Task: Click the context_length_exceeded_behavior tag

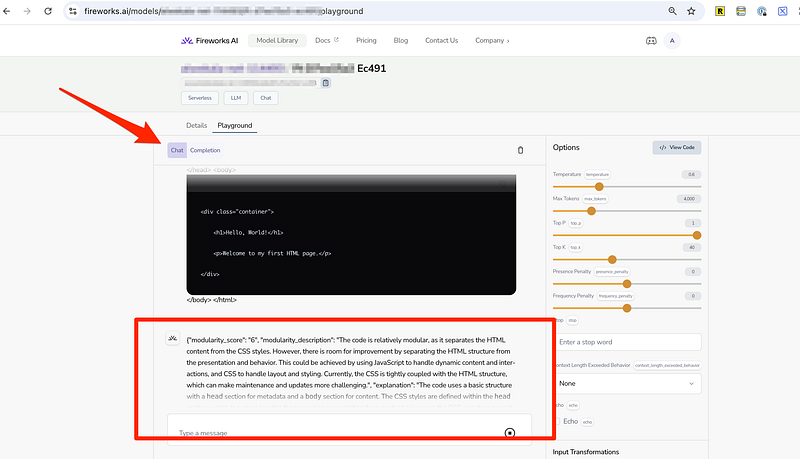Action: coord(667,365)
